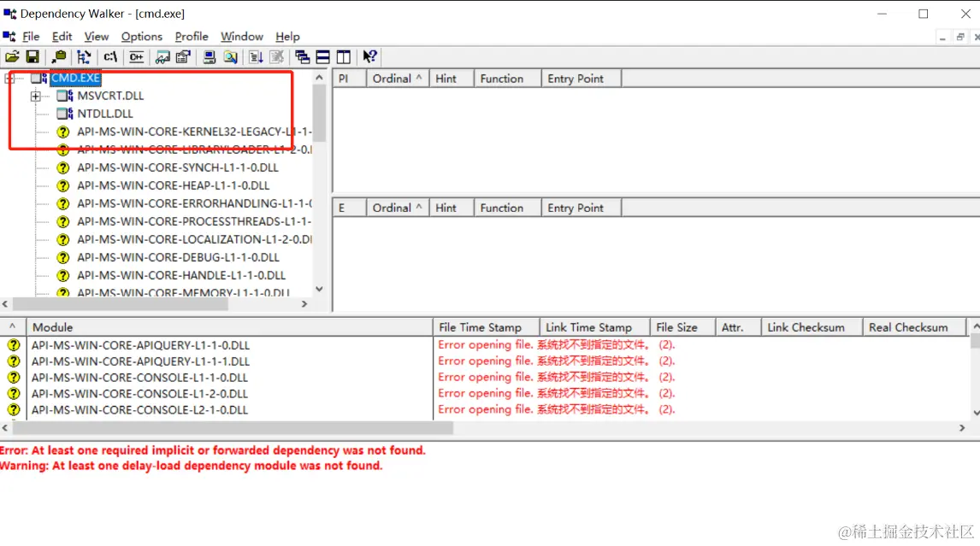Screen dimensions: 980x546
Task: Sort exports pane by Entry Point header
Action: [582, 208]
